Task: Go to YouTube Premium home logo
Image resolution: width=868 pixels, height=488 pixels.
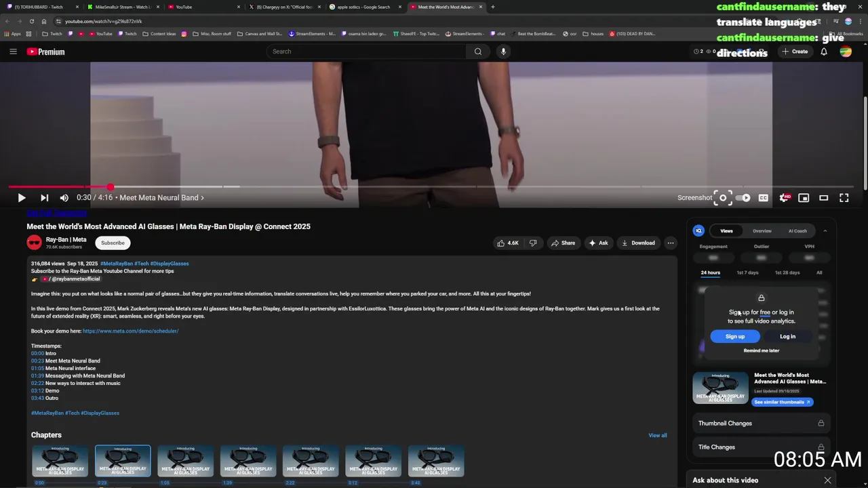Action: click(x=45, y=52)
